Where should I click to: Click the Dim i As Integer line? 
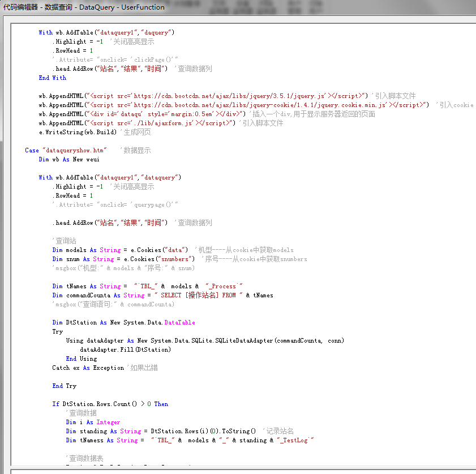pos(93,422)
